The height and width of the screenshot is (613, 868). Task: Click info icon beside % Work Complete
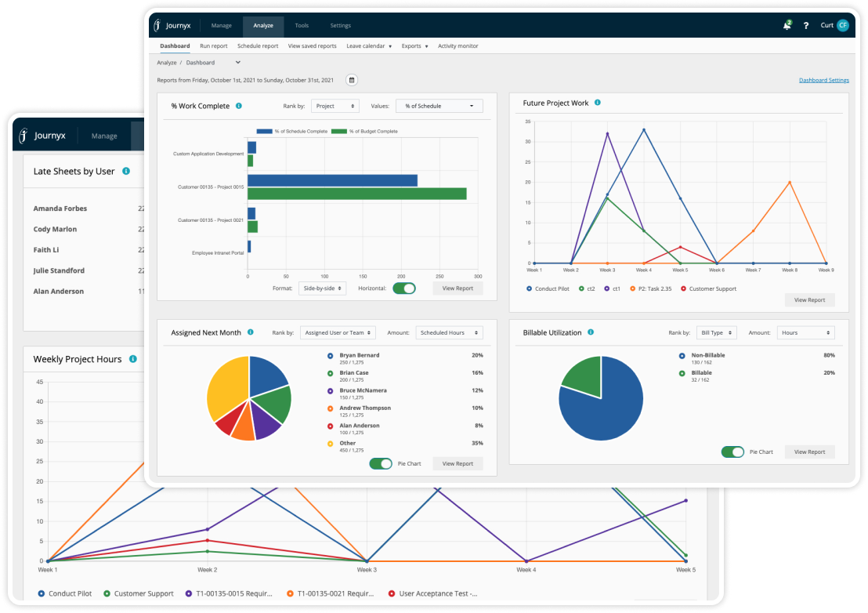tap(239, 106)
